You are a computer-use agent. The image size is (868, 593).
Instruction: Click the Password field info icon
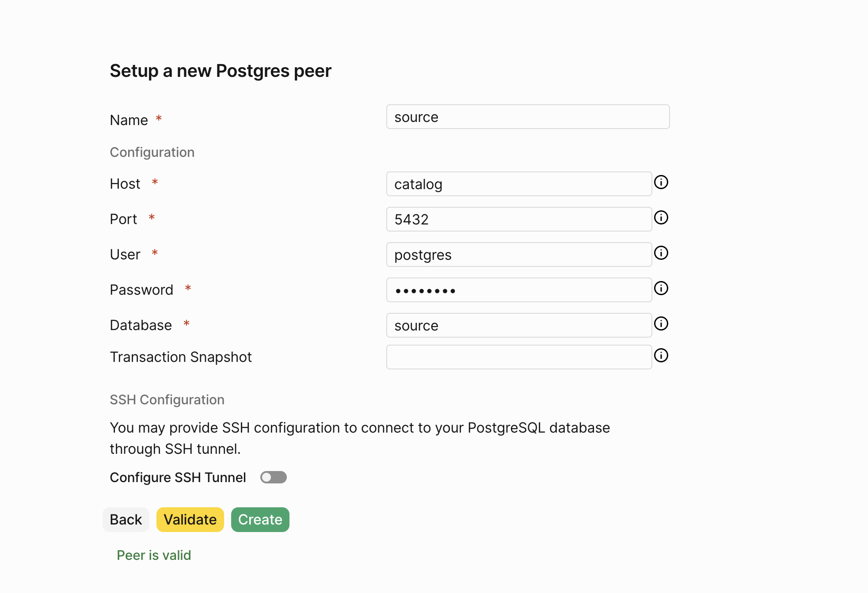click(661, 288)
